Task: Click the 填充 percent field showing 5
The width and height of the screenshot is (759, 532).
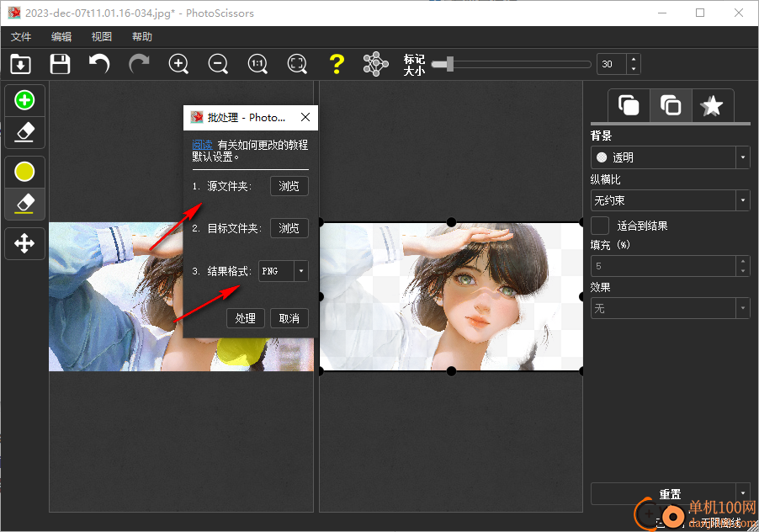Action: pyautogui.click(x=664, y=266)
